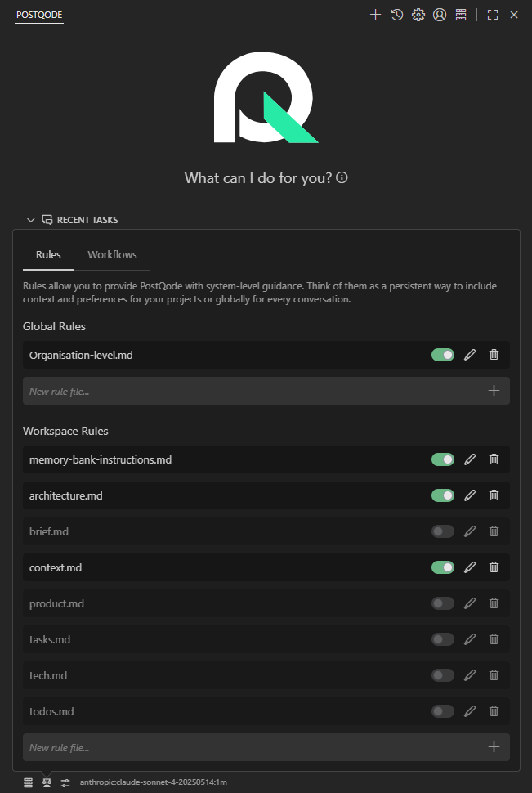Switch to the Workflows tab
Image resolution: width=532 pixels, height=793 pixels.
click(112, 255)
